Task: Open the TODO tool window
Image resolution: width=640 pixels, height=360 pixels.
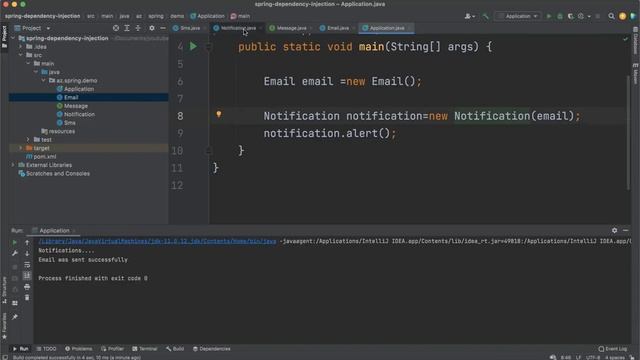Action: pos(46,349)
